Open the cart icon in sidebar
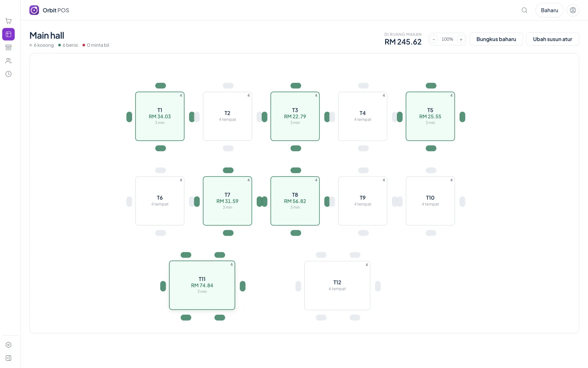588x368 pixels. point(9,21)
